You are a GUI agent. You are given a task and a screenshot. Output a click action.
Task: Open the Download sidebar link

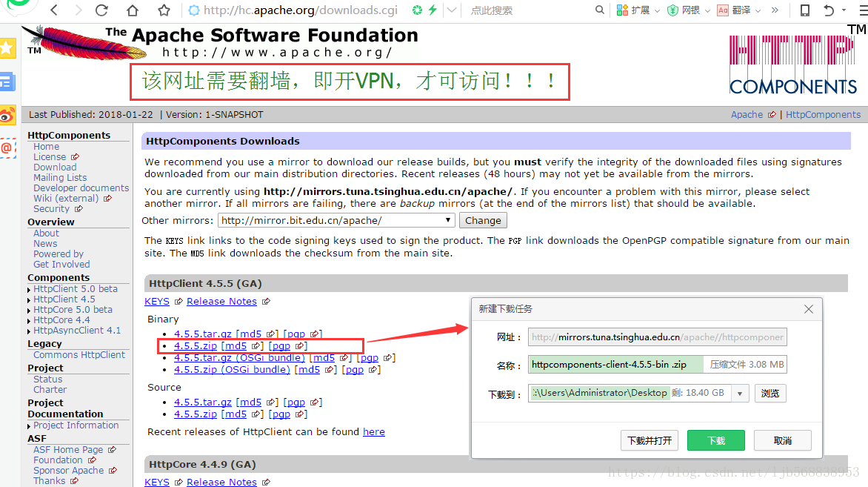[x=55, y=168]
